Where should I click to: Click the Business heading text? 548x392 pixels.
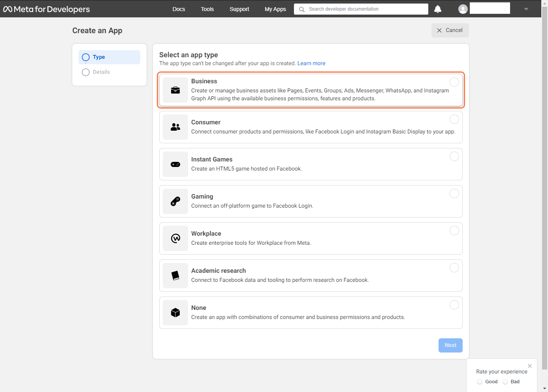point(204,81)
